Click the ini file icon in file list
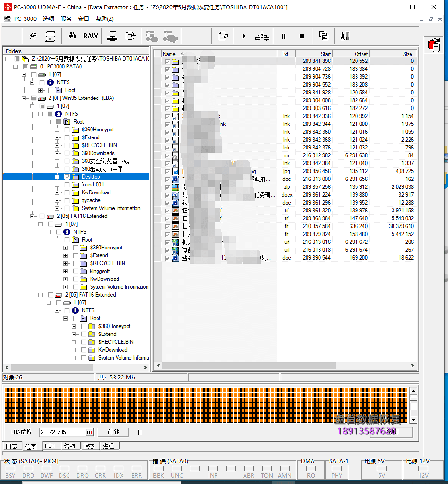This screenshot has width=448, height=484. [175, 155]
